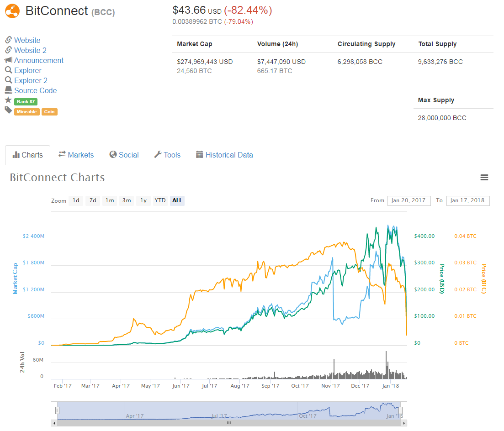Set chart zoom to 1m
Image resolution: width=504 pixels, height=431 pixels.
pos(110,200)
